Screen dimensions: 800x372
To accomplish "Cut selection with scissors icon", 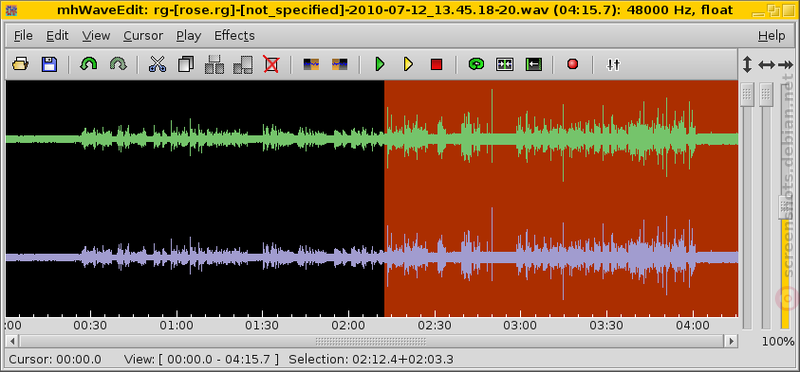I will point(157,64).
